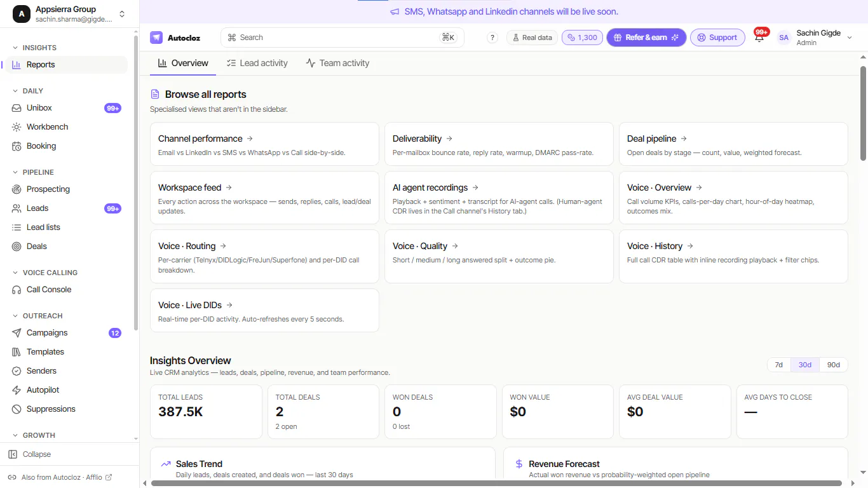
Task: Click the Appsierra Group workspace avatar
Action: [x=22, y=14]
